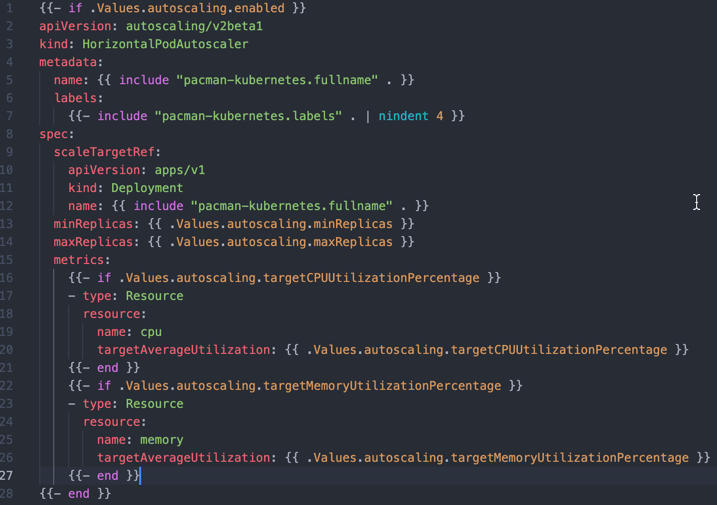Click '.Values.autoscaling.maxReplicas' expression
Image resolution: width=717 pixels, height=505 pixels.
pyautogui.click(x=281, y=242)
